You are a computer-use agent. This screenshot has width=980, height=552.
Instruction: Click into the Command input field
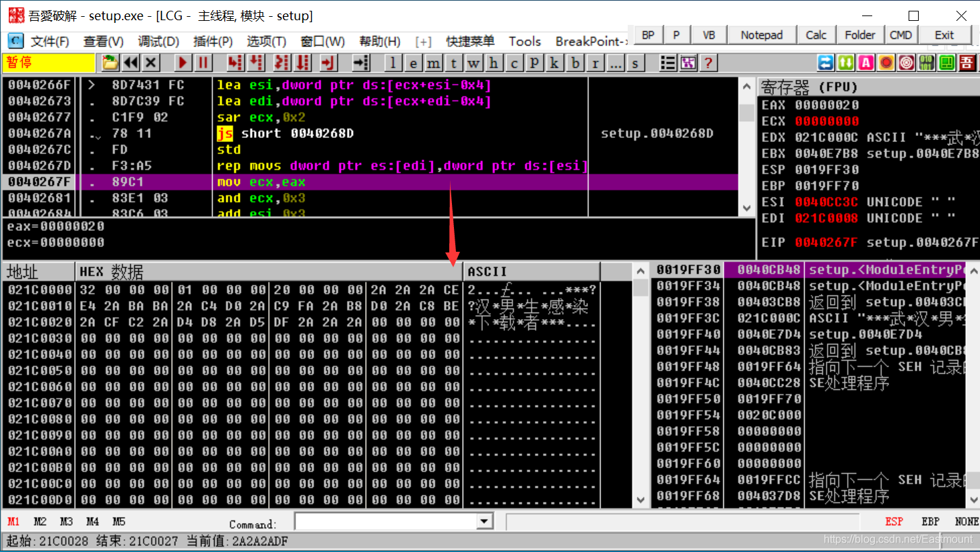tap(386, 522)
